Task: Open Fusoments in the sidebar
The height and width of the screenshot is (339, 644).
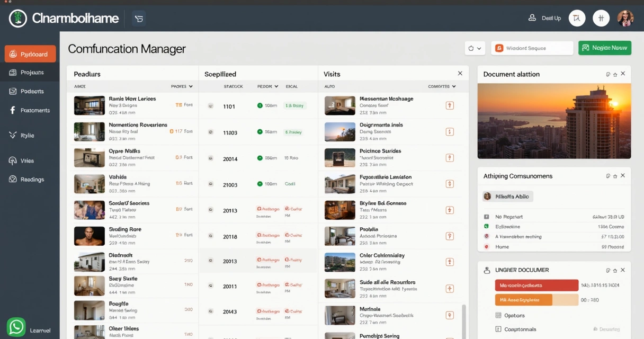Action: click(30, 110)
